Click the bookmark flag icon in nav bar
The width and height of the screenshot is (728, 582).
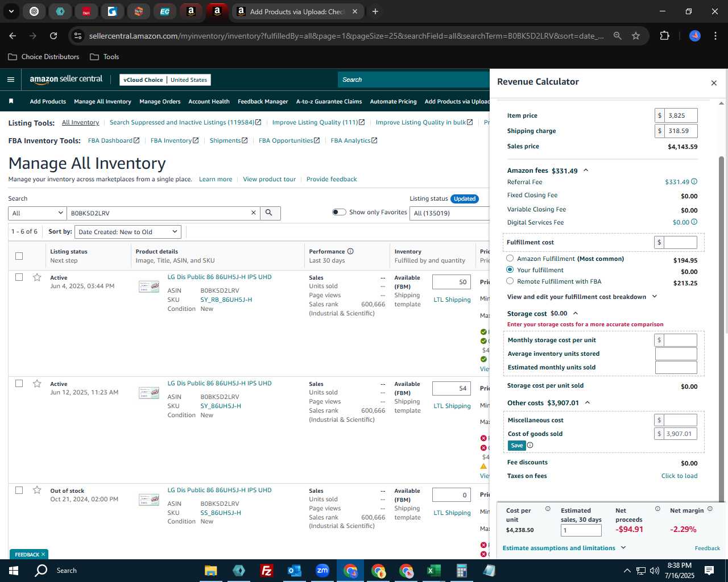pos(11,101)
